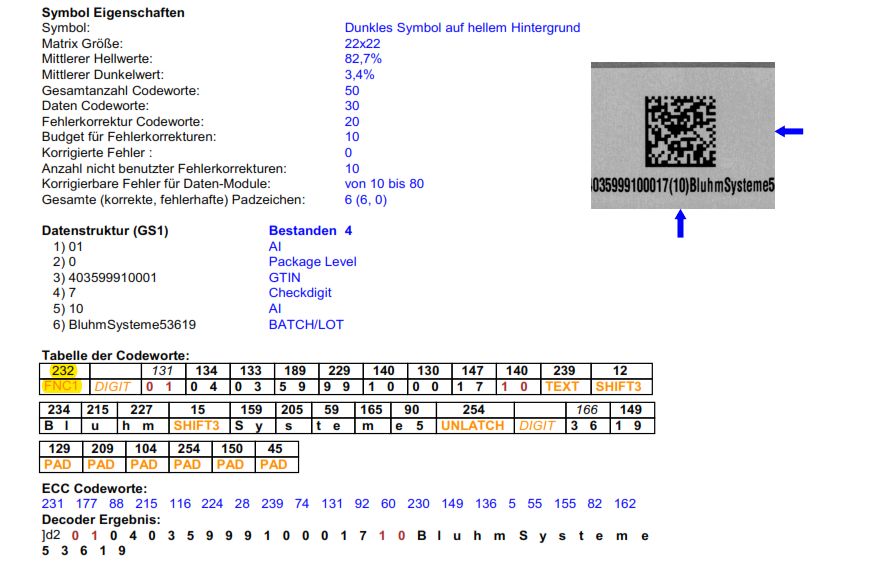Click the orange 'UNLATCH' cell
This screenshot has height=573, width=871.
coord(473,426)
